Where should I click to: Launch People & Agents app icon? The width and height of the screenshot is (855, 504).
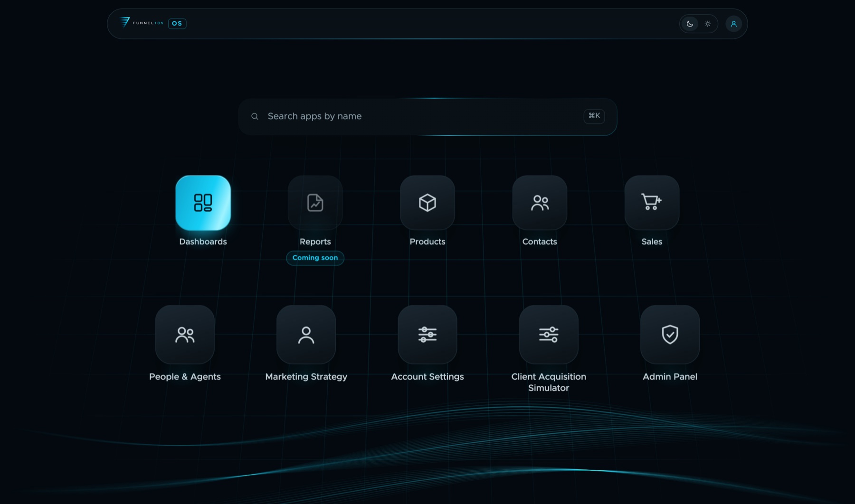(185, 335)
